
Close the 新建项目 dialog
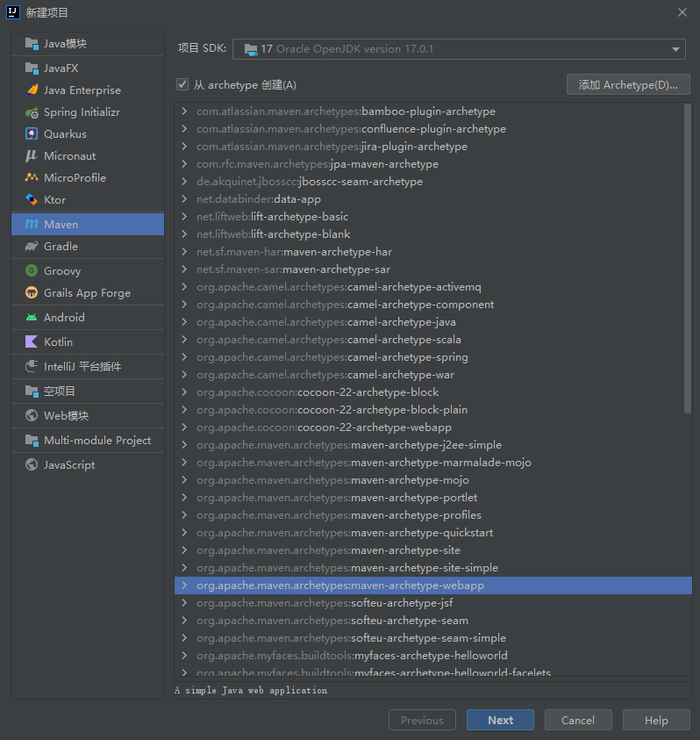[682, 12]
